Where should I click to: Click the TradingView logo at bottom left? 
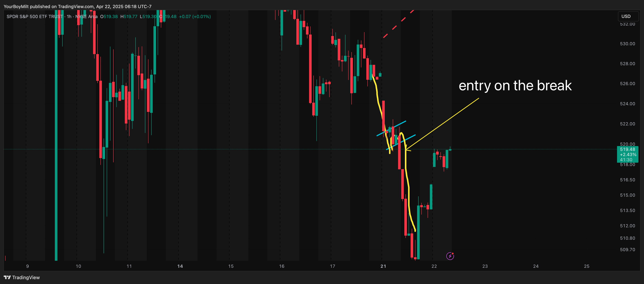[x=21, y=278]
